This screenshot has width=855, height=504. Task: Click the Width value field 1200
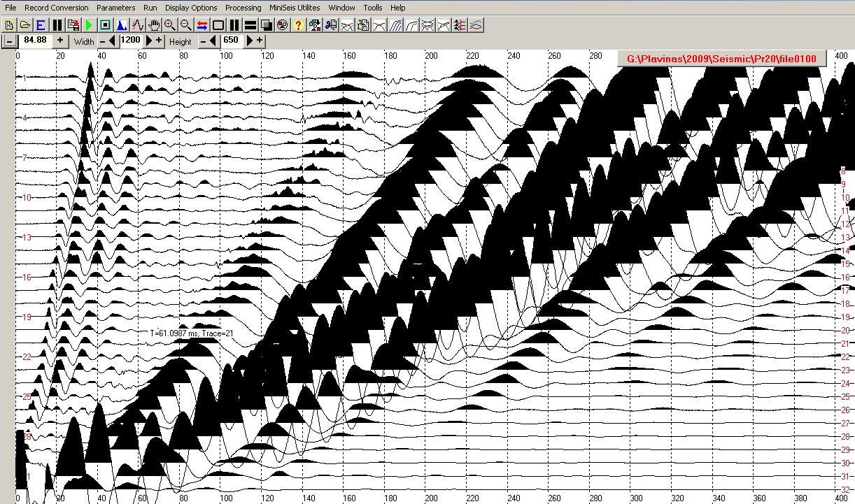coord(130,41)
